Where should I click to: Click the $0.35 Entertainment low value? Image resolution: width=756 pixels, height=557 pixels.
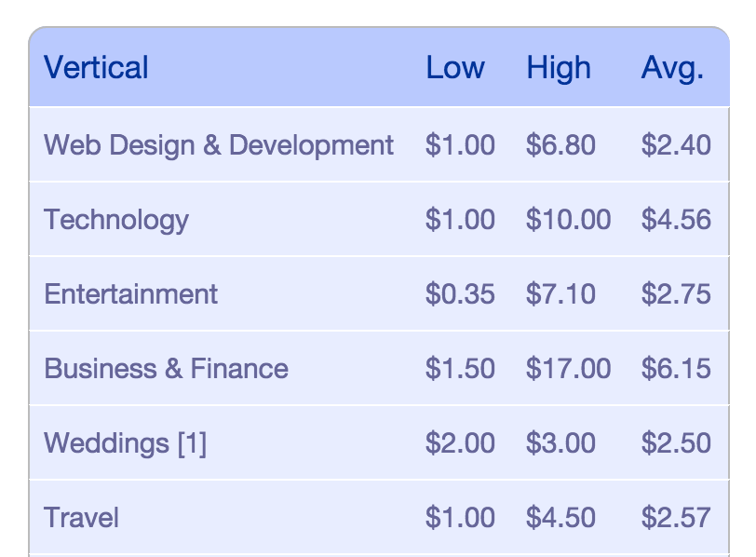(x=460, y=293)
